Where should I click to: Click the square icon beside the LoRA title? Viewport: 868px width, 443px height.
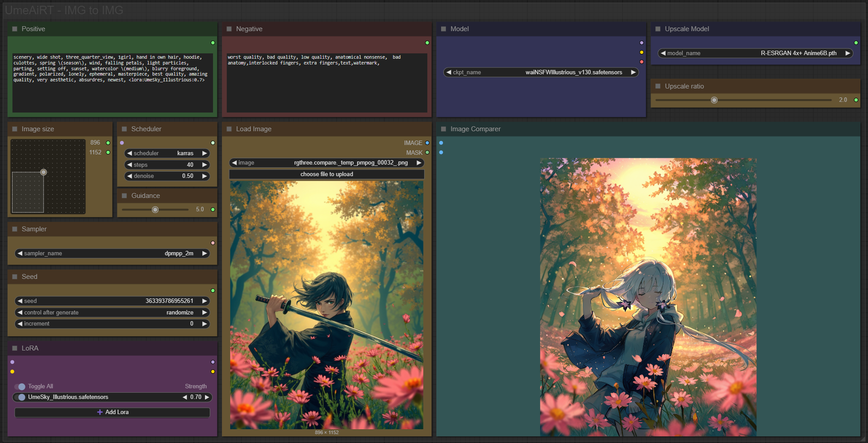[15, 348]
